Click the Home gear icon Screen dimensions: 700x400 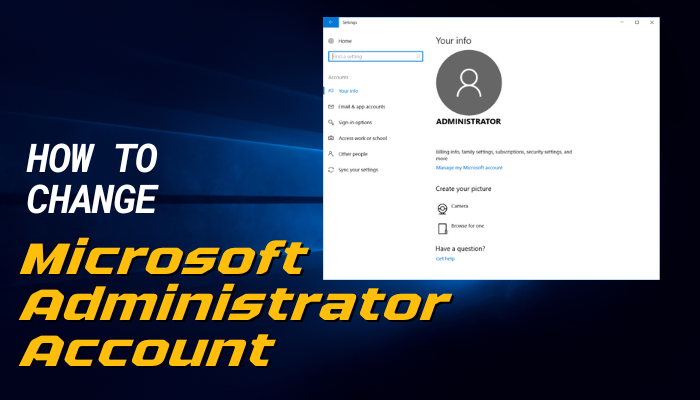(331, 41)
